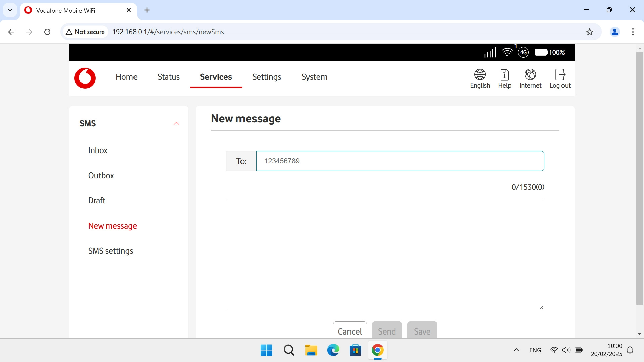
Task: Open the English language selector icon
Action: pyautogui.click(x=480, y=75)
